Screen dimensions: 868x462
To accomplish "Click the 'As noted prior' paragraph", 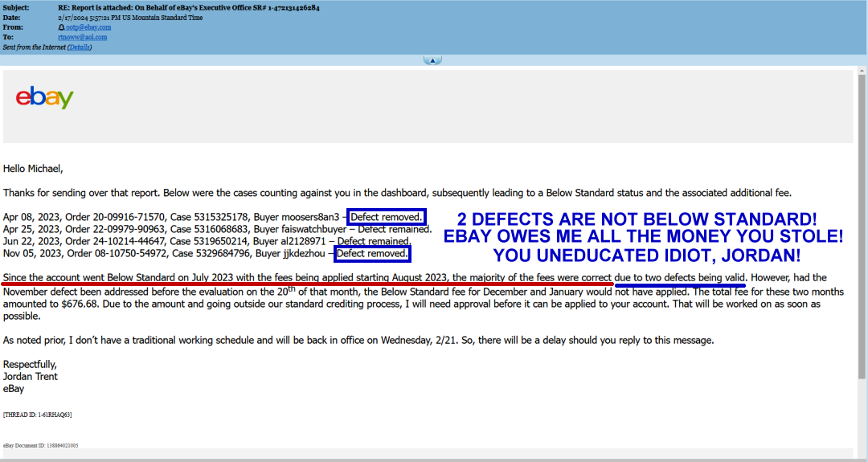I will point(358,341).
